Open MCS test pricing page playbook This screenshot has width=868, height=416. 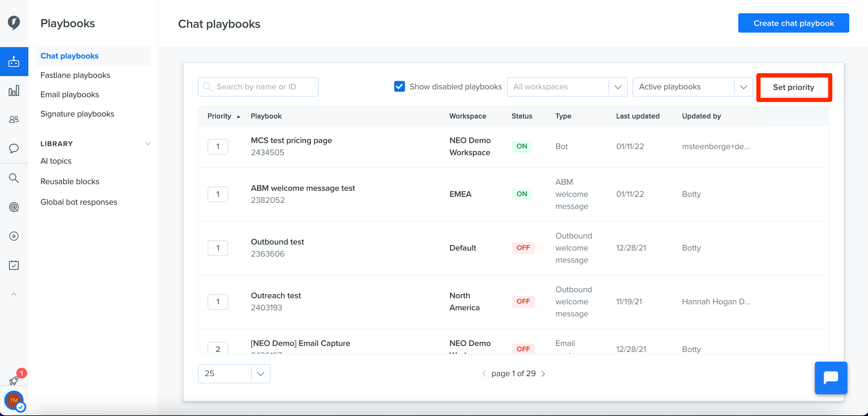(291, 141)
